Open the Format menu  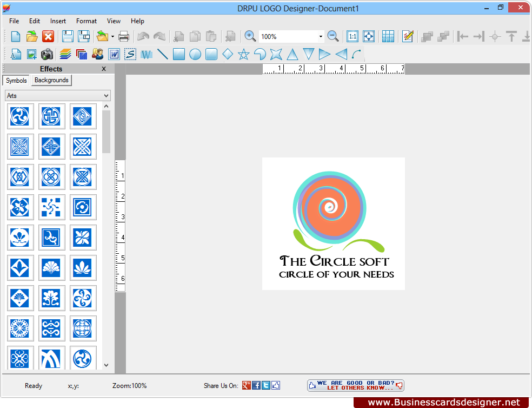click(x=86, y=21)
